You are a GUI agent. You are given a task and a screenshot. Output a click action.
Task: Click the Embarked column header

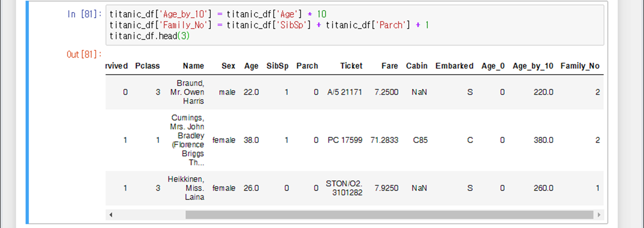coord(454,66)
